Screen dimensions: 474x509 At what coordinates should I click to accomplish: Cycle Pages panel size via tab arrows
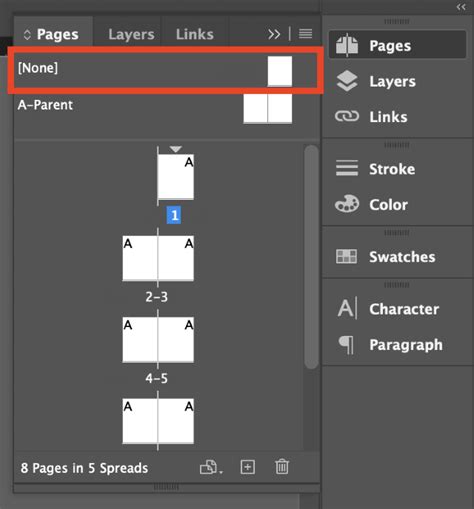pos(27,35)
